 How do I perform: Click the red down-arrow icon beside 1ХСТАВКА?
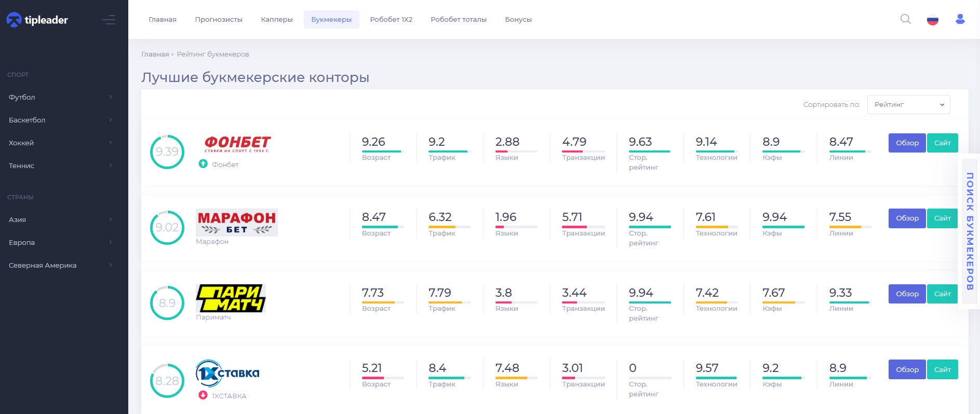click(x=203, y=395)
